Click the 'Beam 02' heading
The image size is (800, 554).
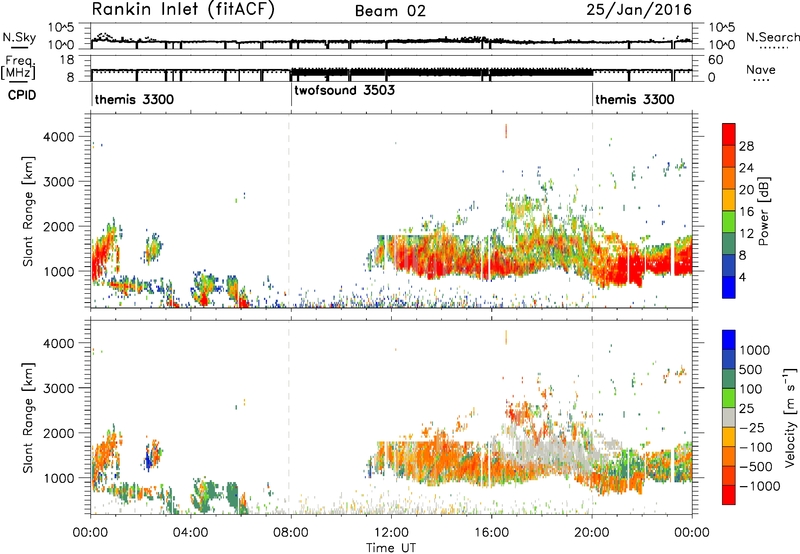click(x=390, y=11)
